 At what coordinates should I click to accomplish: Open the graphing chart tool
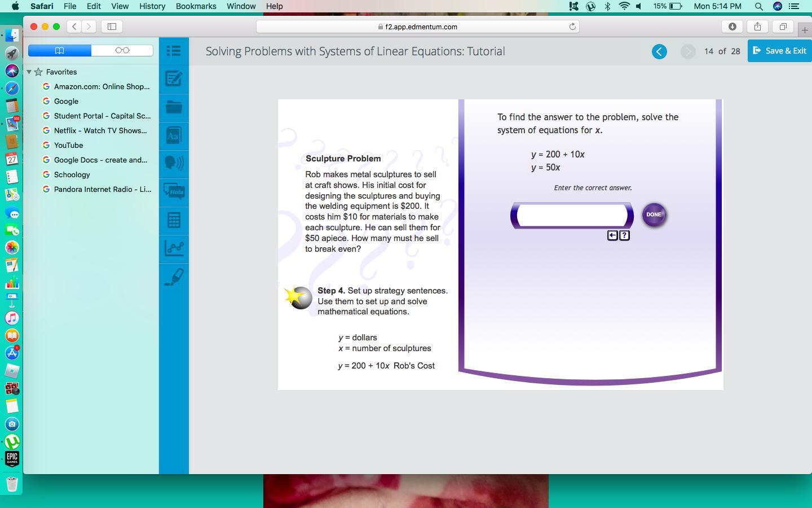tap(174, 248)
